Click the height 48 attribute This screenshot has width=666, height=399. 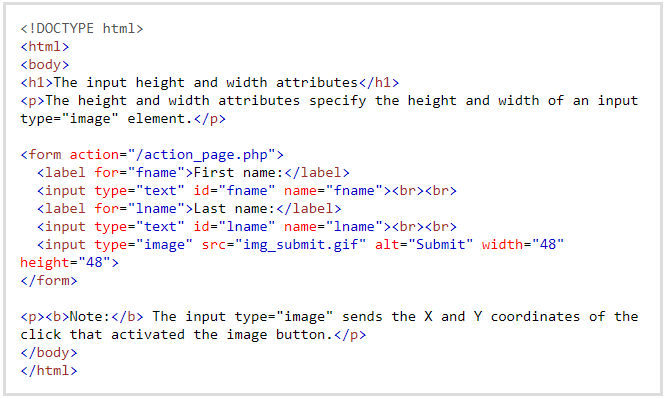[65, 263]
